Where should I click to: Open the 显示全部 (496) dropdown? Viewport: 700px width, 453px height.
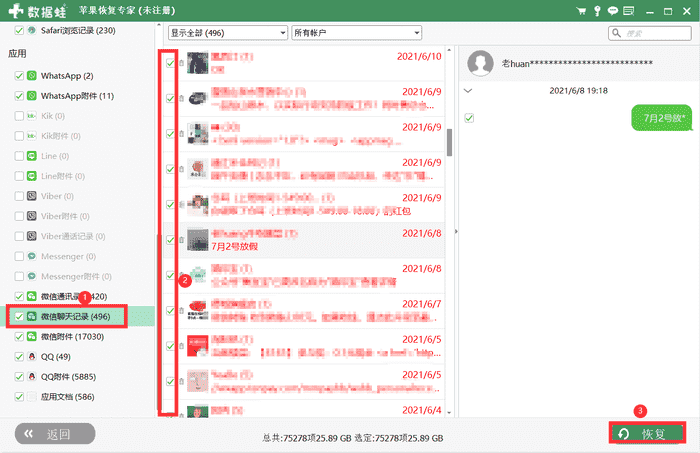click(x=228, y=33)
